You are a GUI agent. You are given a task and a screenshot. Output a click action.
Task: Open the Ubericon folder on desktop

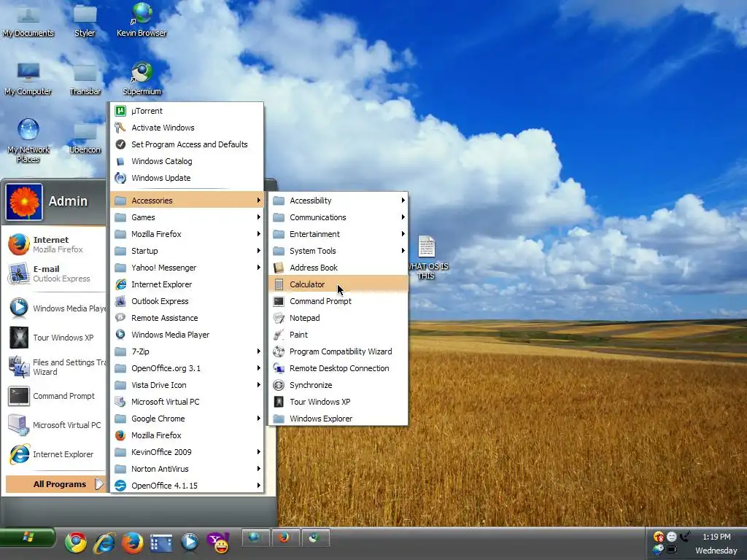pyautogui.click(x=85, y=138)
